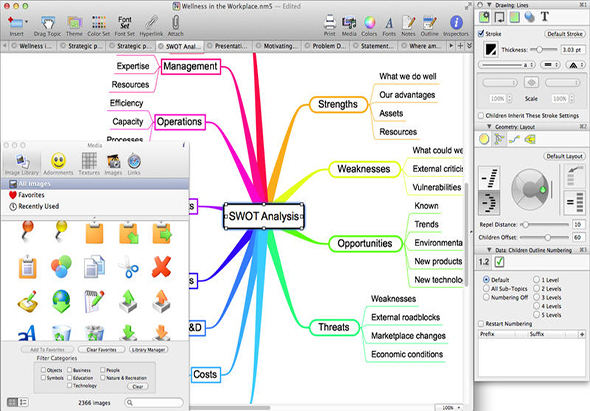Select the Default numbering radio button
This screenshot has height=411, width=590.
coord(486,280)
